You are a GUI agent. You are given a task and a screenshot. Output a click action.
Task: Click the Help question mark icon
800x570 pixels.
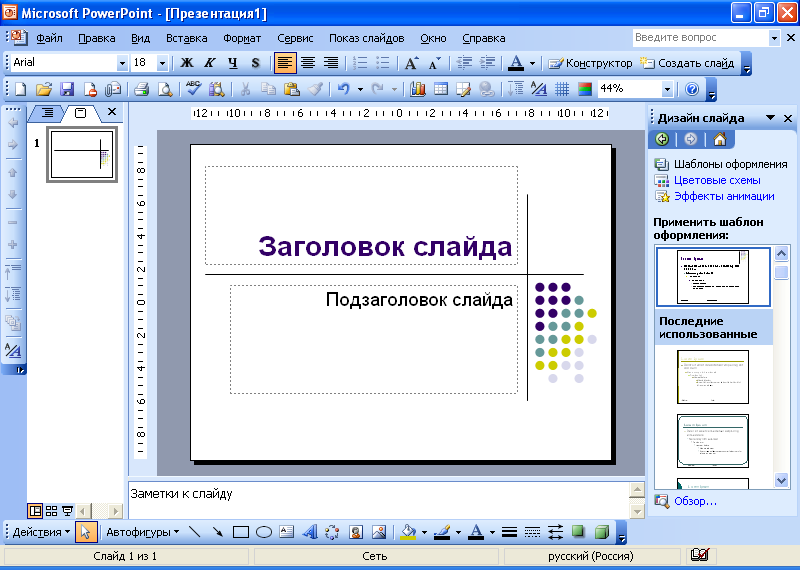[692, 90]
